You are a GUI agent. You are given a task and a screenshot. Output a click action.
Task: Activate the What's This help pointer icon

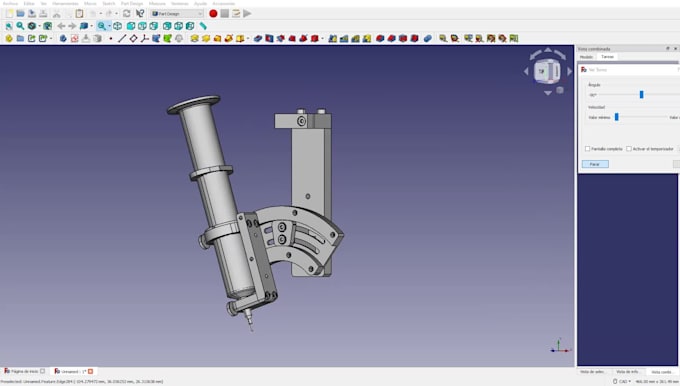point(140,14)
